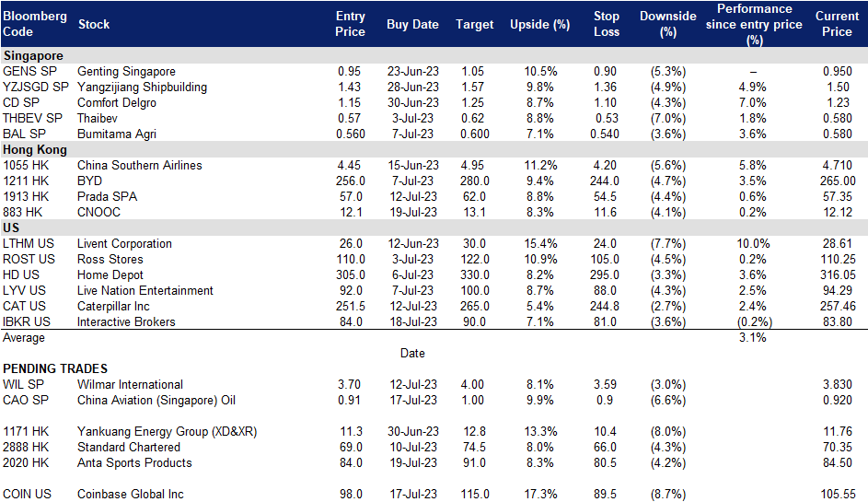Screen dimensions: 868x502
Task: Click the 'Target' column header
Action: 474,24
